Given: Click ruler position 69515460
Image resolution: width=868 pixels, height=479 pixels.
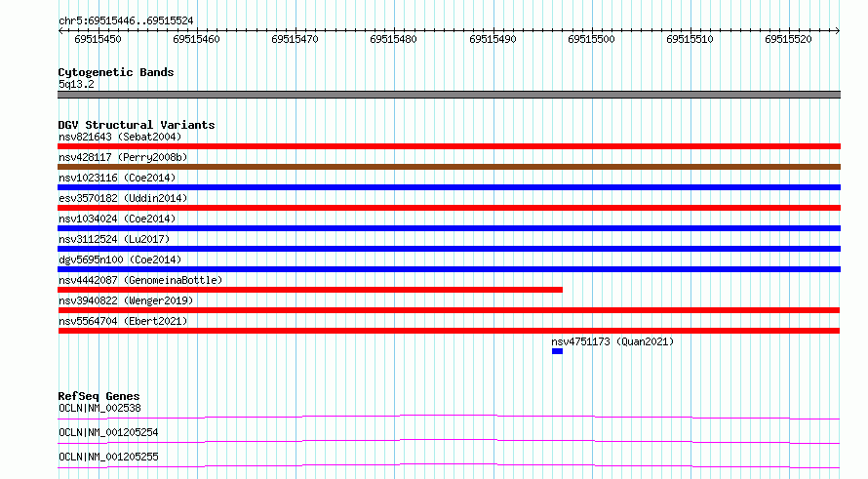Looking at the screenshot, I should tap(196, 39).
